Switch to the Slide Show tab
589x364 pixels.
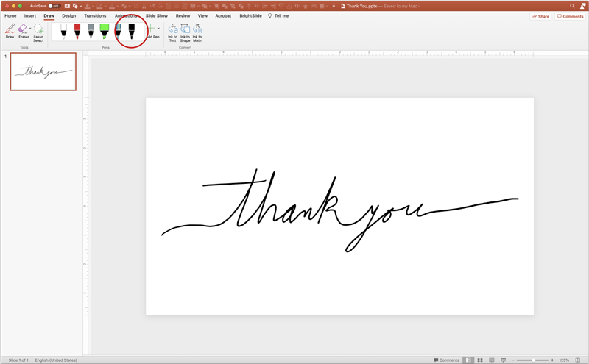tap(157, 15)
